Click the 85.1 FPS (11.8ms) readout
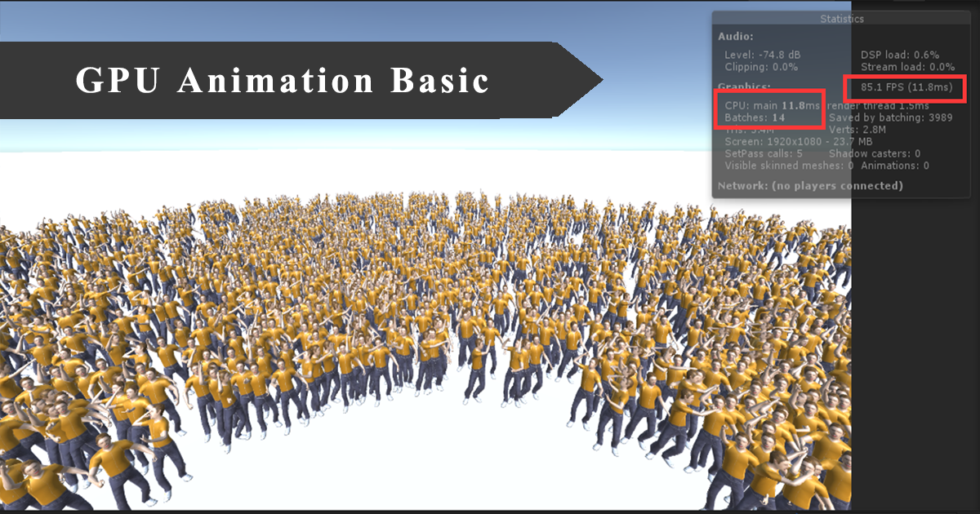Viewport: 980px width, 514px height. pyautogui.click(x=906, y=87)
